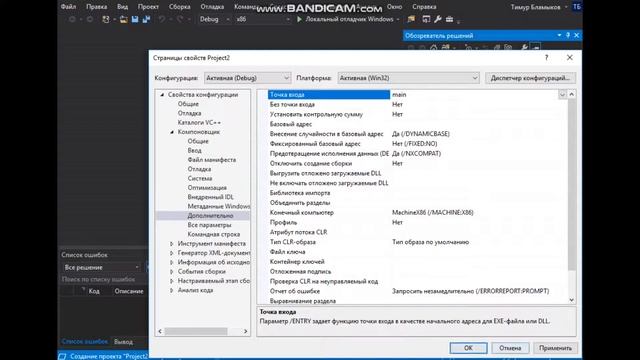640x360 pixels.
Task: Open the Платформа Активная (Win32) dropdown
Action: 408,78
